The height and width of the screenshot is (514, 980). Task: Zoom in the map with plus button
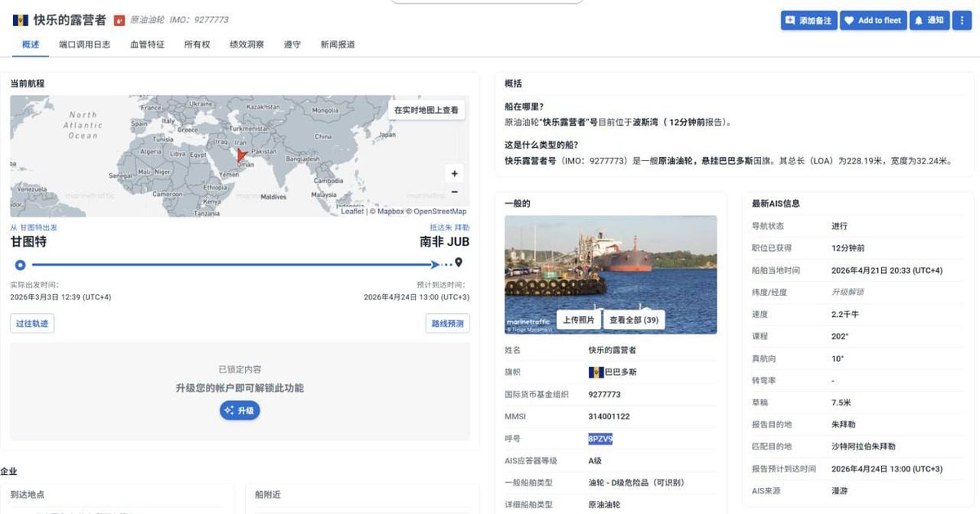point(455,173)
